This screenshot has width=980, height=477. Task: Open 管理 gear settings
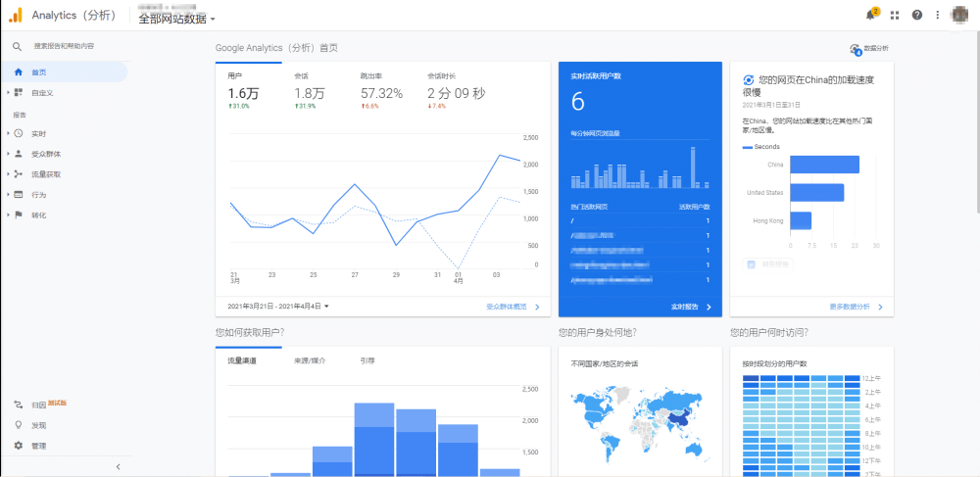(18, 446)
